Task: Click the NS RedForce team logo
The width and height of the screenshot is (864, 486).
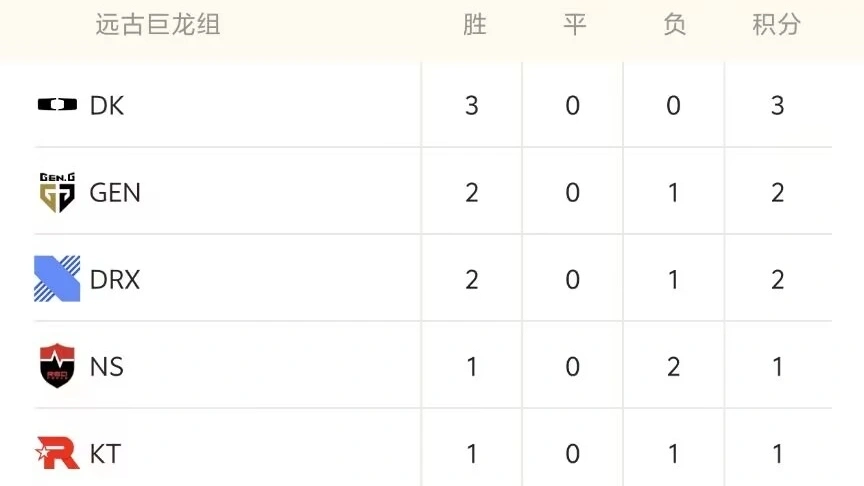Action: (x=57, y=366)
